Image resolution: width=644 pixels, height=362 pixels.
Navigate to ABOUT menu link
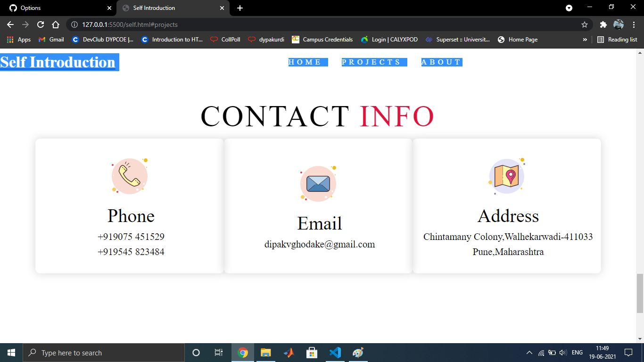pyautogui.click(x=442, y=62)
